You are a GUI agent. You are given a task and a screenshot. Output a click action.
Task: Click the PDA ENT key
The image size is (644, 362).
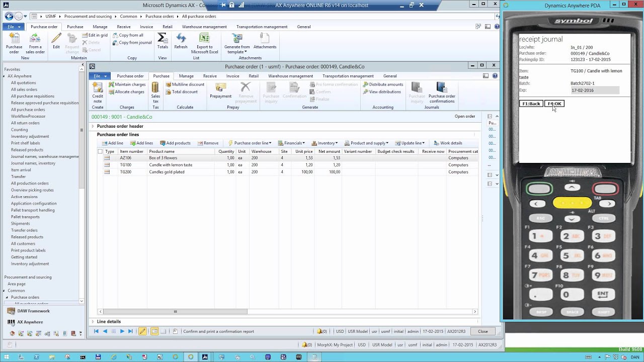pos(603,294)
